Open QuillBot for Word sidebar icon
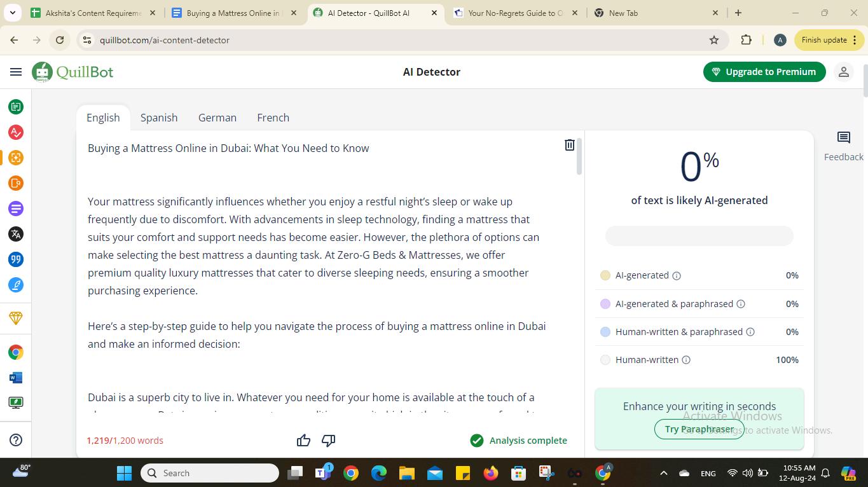This screenshot has width=868, height=487. click(16, 378)
